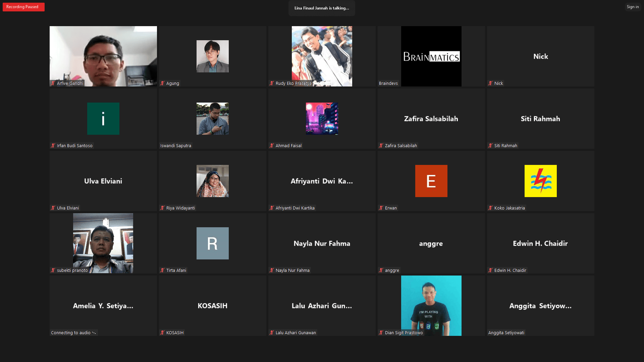644x362 pixels.
Task: Click muted mic icon next to Erwan
Action: (381, 208)
